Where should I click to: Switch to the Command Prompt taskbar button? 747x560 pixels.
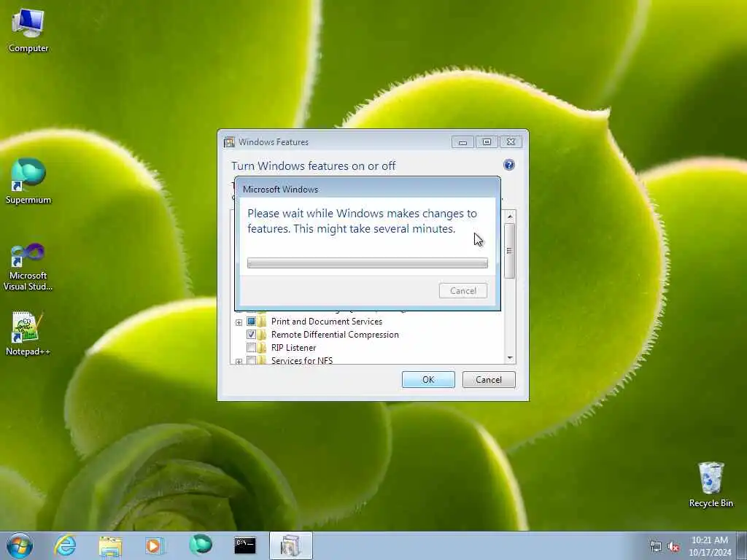tap(245, 545)
